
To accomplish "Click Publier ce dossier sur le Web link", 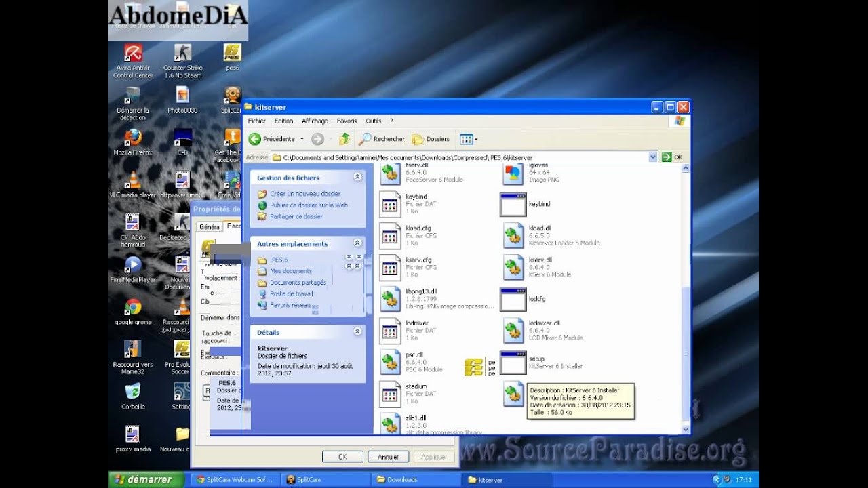I will [x=309, y=205].
